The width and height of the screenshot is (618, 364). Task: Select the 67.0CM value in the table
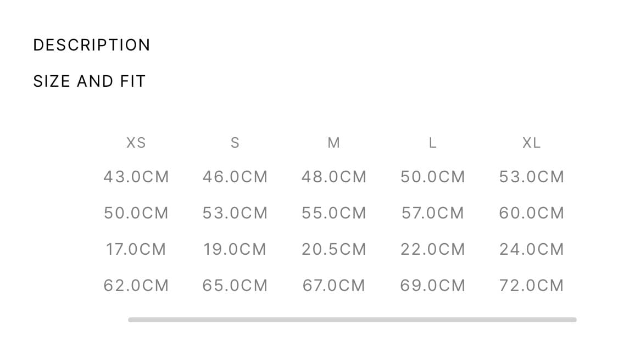point(334,285)
